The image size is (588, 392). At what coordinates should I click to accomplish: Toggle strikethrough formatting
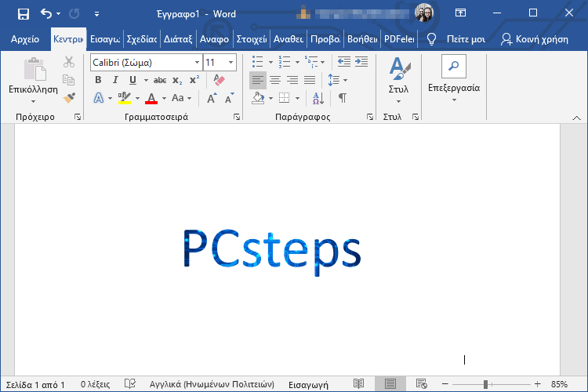tap(160, 80)
